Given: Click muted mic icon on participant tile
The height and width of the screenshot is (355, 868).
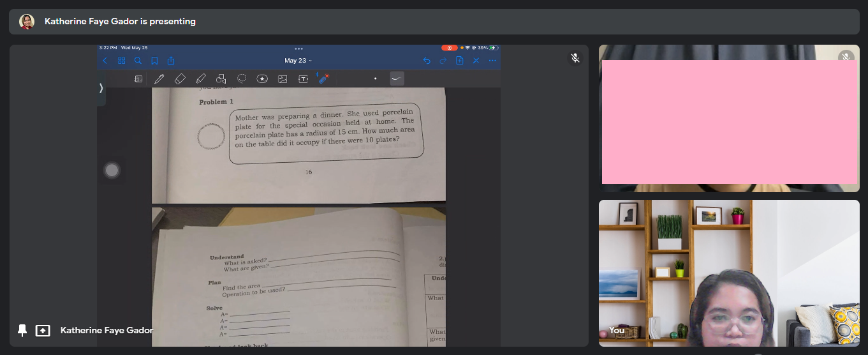Looking at the screenshot, I should tap(846, 57).
